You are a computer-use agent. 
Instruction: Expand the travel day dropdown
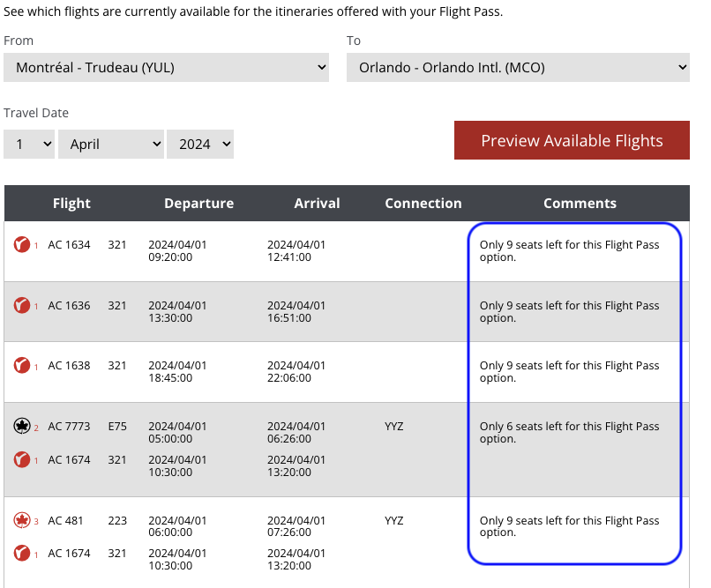(x=29, y=144)
